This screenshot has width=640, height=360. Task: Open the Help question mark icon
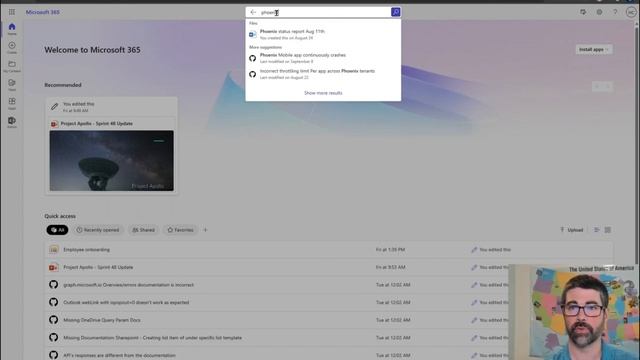tap(615, 12)
